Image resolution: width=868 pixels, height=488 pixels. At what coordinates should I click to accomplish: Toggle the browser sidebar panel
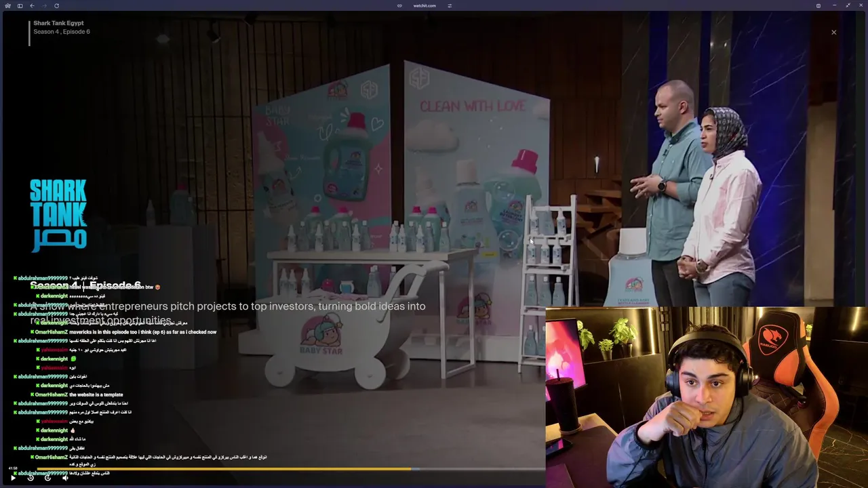(x=20, y=5)
